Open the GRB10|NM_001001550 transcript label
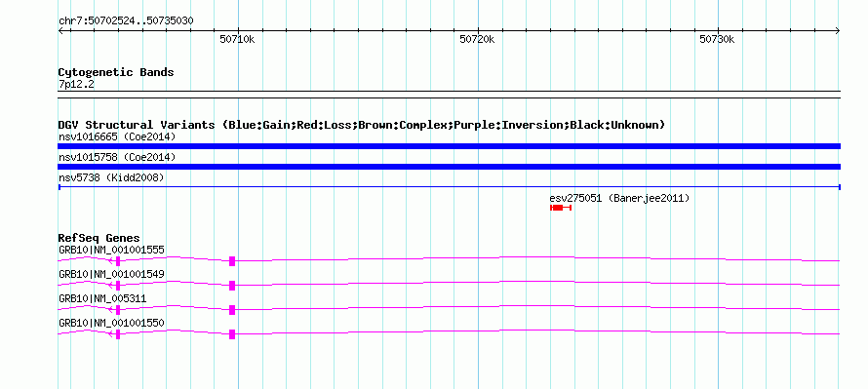Viewport: 868px width, 389px height. click(x=111, y=323)
